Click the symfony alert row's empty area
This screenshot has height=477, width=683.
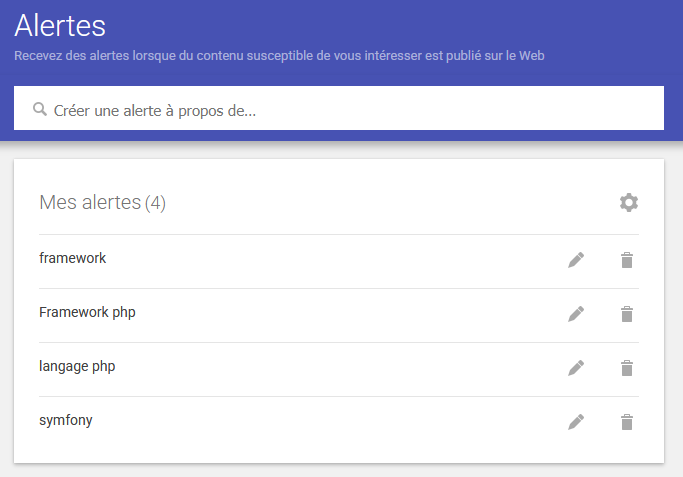(335, 423)
